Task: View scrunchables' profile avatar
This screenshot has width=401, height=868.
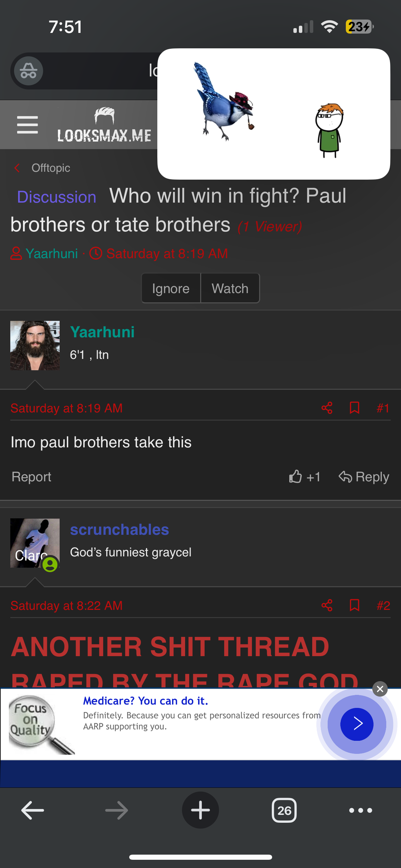Action: point(35,543)
